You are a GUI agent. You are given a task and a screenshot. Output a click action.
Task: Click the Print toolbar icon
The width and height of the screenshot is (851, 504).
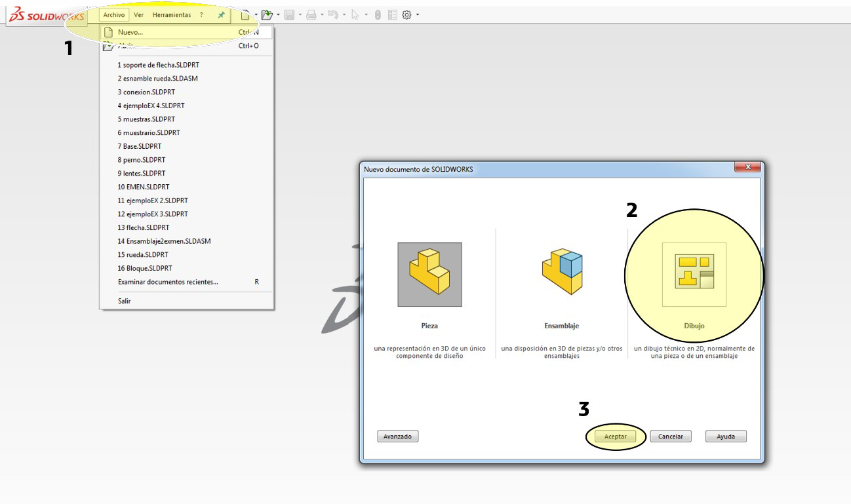coord(311,14)
